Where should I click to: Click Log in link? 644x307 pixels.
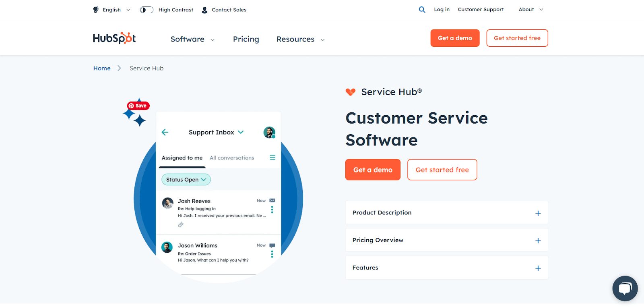442,10
